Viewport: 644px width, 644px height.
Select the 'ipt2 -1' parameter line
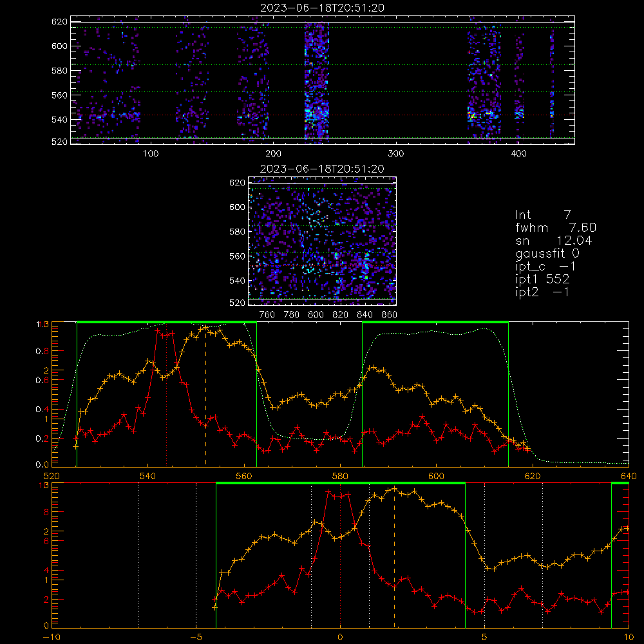(x=542, y=292)
